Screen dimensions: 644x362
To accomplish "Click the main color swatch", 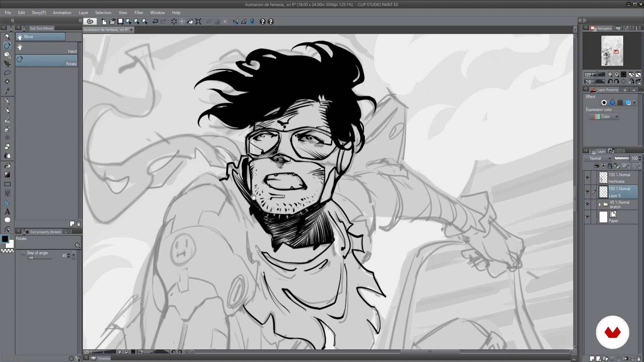I will point(5,239).
